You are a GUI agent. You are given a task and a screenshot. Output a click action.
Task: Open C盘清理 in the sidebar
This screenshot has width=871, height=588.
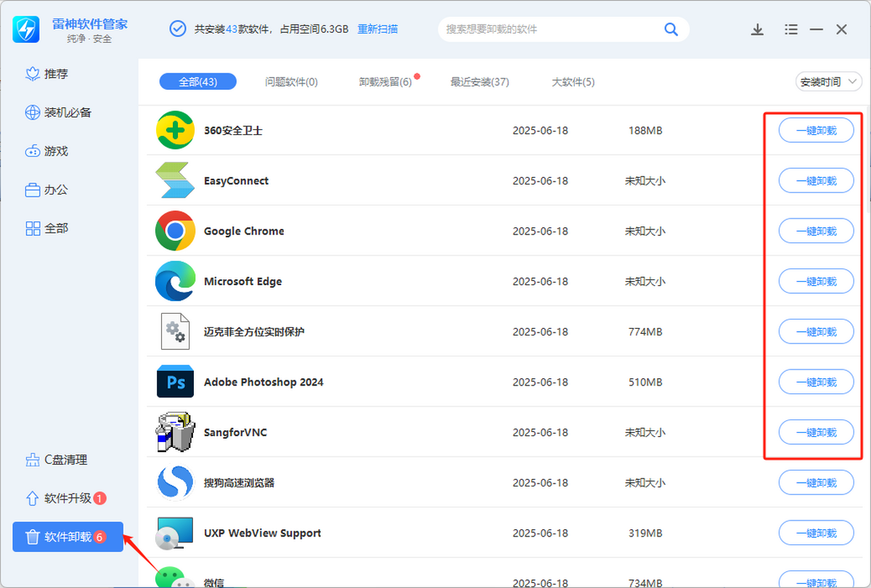click(57, 460)
